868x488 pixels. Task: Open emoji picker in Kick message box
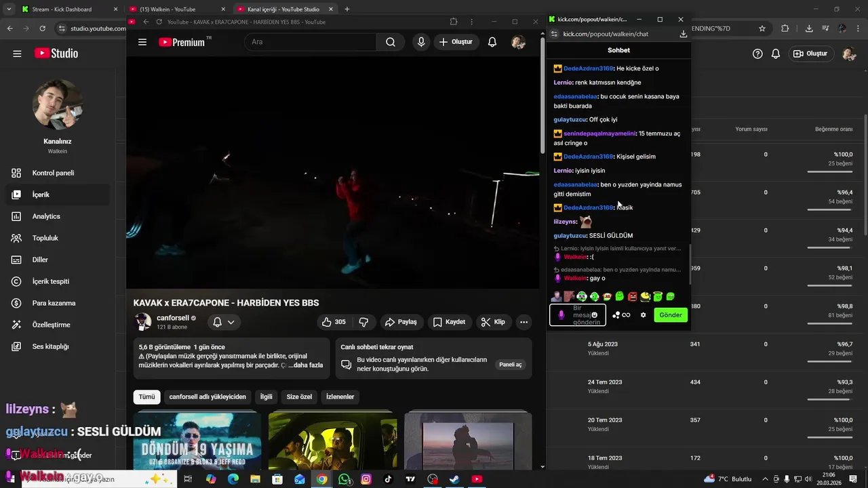tap(595, 314)
